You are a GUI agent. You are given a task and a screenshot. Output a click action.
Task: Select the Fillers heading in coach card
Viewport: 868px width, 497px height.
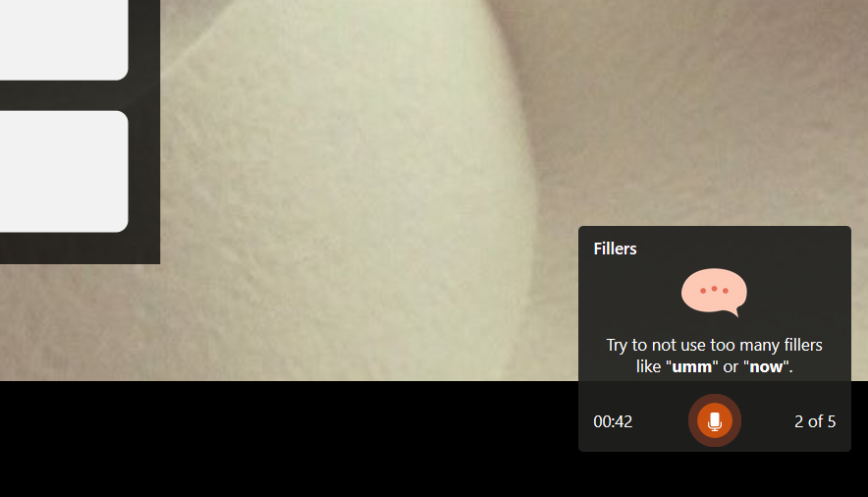click(615, 248)
